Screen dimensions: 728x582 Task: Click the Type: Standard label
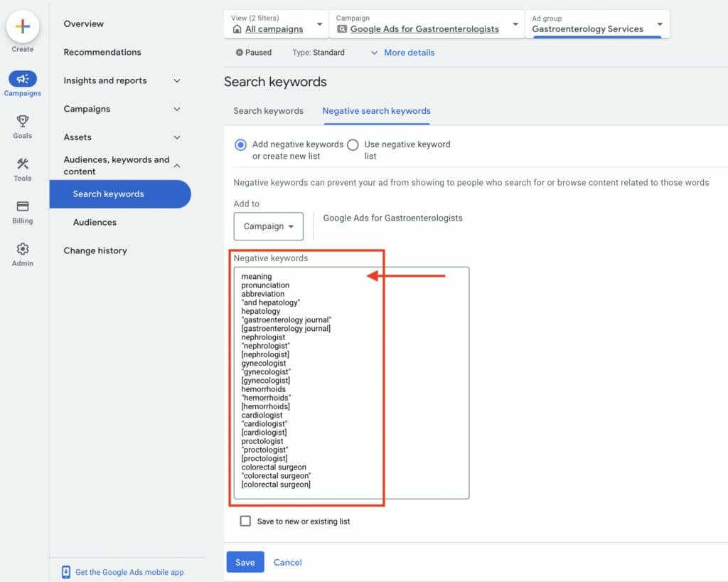(318, 53)
